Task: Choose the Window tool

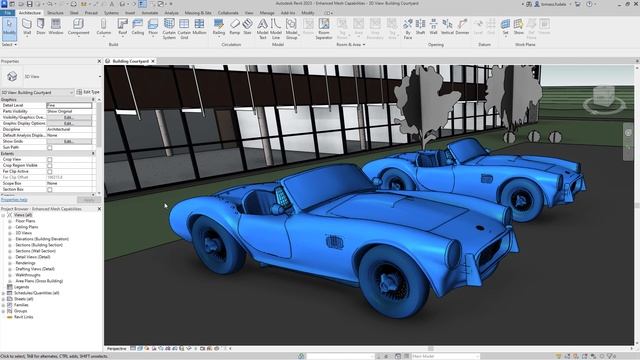Action: (56, 27)
